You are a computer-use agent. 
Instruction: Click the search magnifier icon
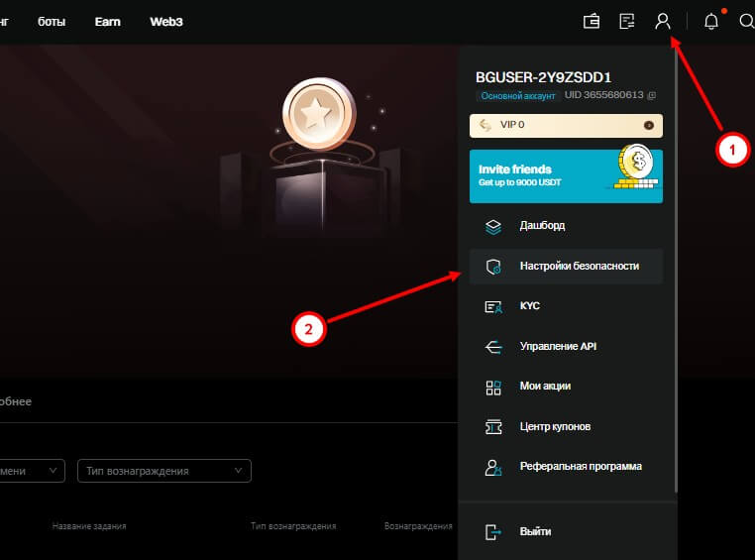746,21
